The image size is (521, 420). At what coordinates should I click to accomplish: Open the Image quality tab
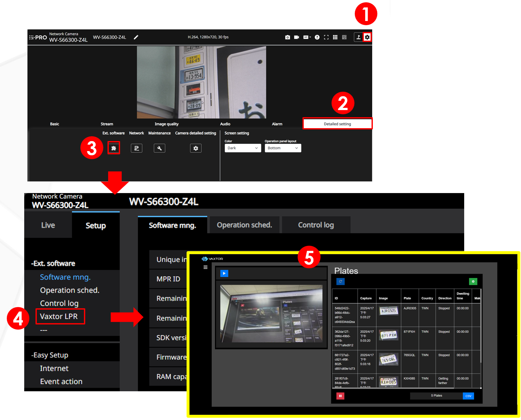[167, 124]
